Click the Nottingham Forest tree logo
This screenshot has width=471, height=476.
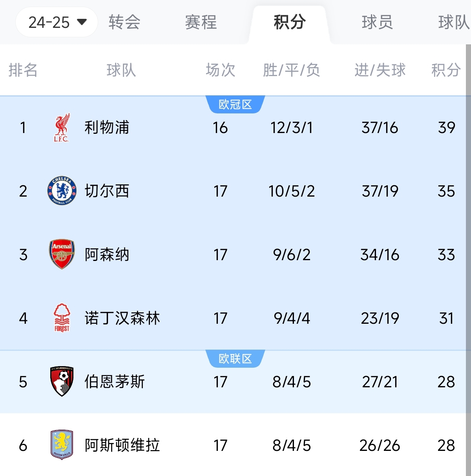[62, 318]
